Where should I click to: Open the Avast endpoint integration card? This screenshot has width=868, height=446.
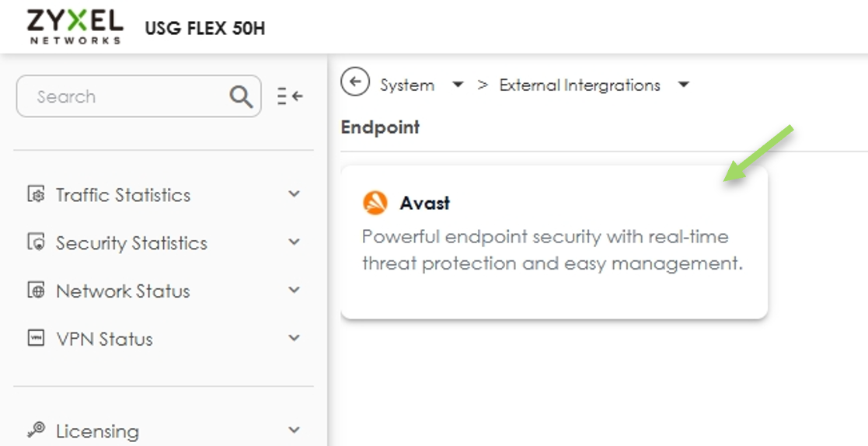pyautogui.click(x=554, y=242)
